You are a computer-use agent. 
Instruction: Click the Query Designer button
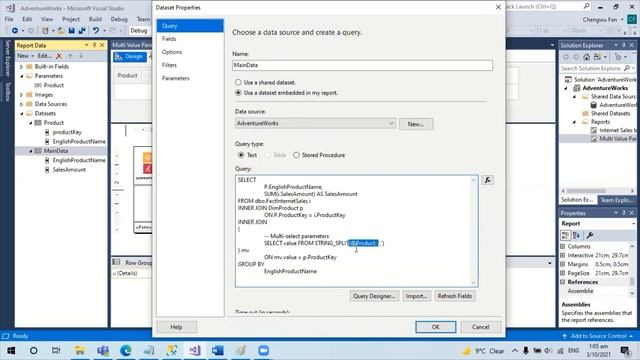click(374, 296)
